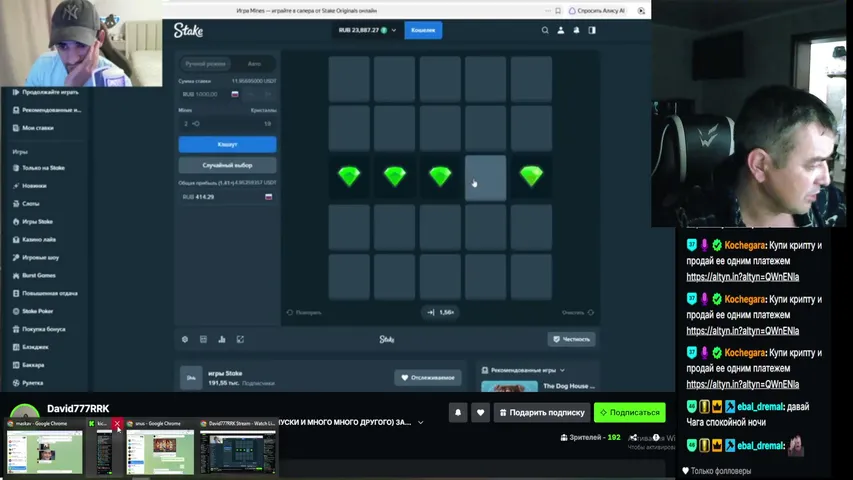Image resolution: width=853 pixels, height=480 pixels.
Task: Close the kick window preview with red X
Action: 117,423
